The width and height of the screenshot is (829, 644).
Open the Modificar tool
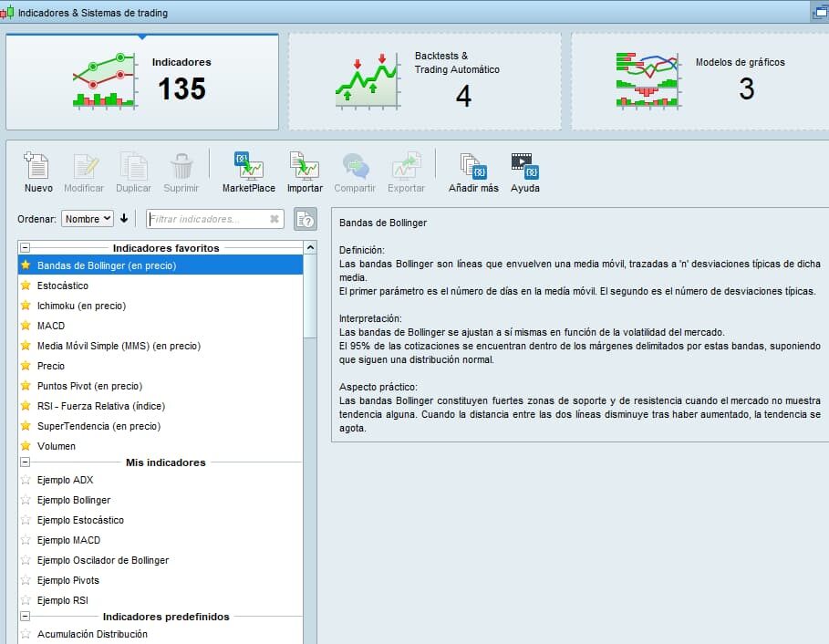(85, 171)
